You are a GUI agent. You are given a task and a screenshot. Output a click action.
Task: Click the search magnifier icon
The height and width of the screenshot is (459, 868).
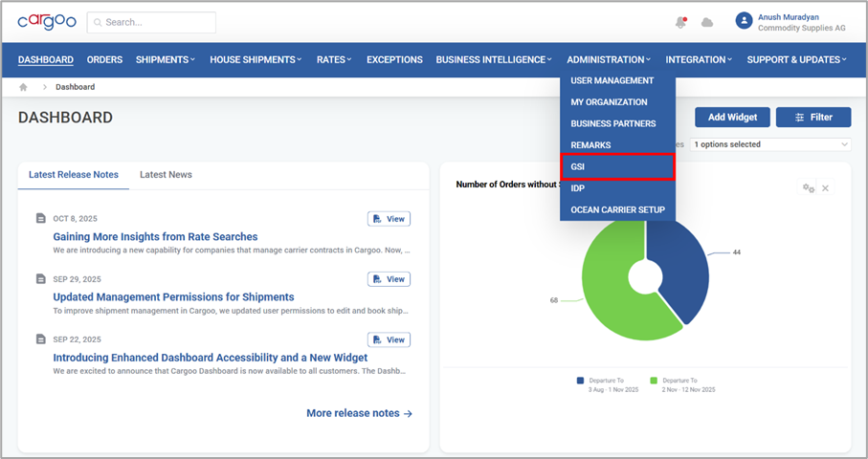[98, 23]
